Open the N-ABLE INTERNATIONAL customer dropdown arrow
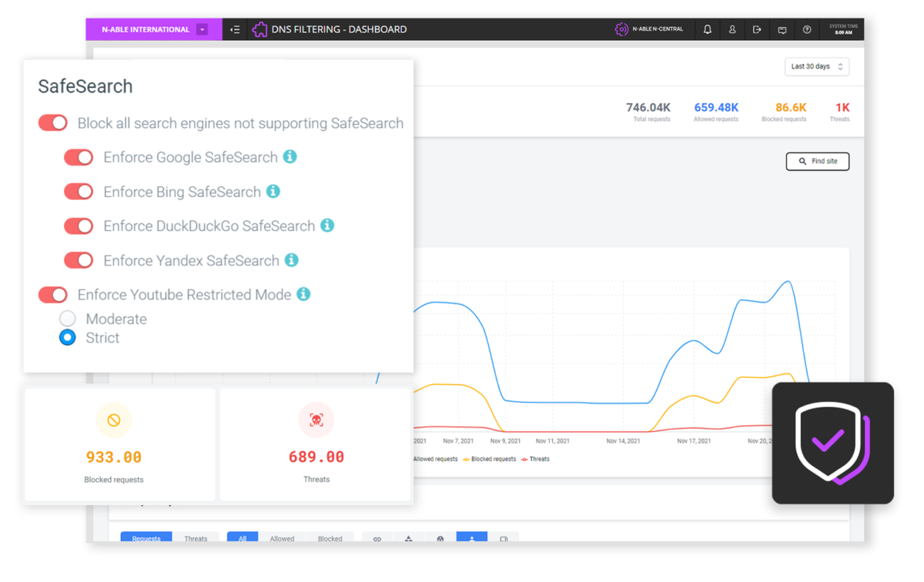924x582 pixels. coord(202,29)
